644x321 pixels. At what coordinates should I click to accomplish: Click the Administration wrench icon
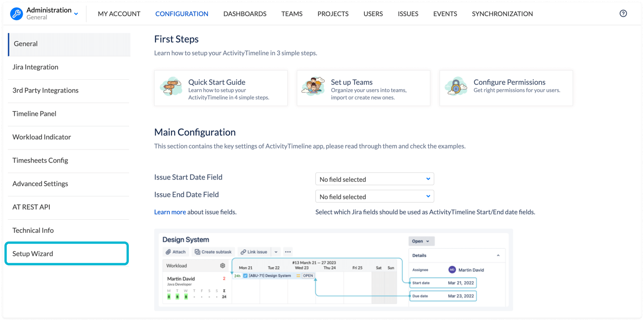(17, 14)
